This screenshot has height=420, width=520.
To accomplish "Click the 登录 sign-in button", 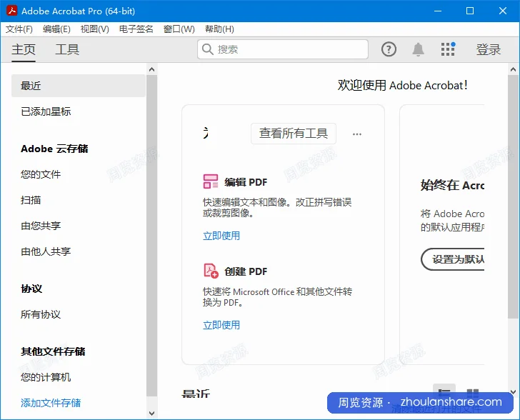I will coord(488,50).
